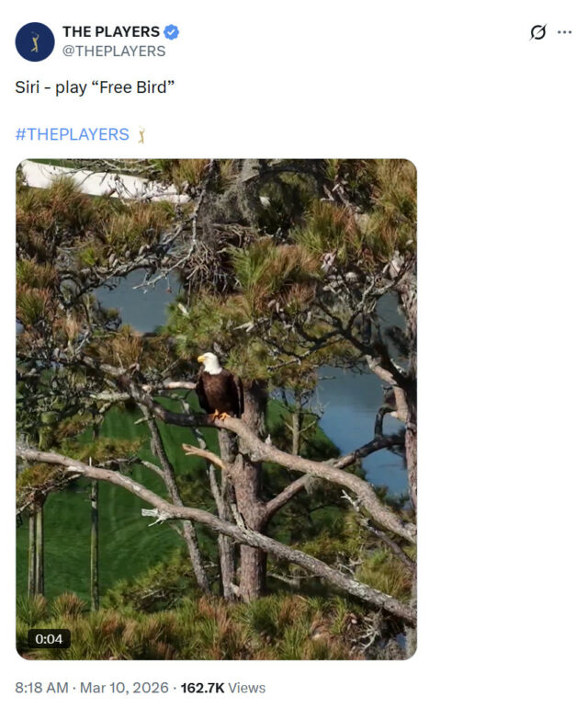This screenshot has height=708, width=588.
Task: Click the 0:04 video duration badge
Action: (49, 639)
